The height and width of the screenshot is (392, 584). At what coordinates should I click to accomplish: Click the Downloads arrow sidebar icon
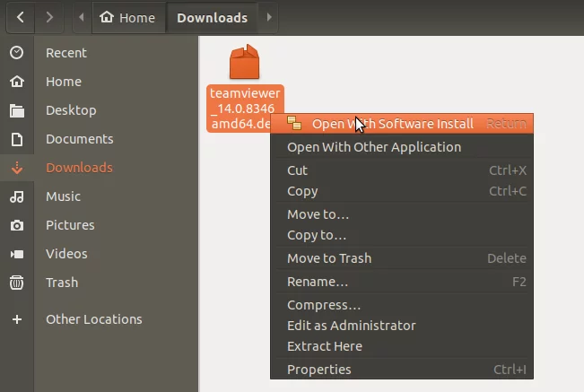click(17, 168)
